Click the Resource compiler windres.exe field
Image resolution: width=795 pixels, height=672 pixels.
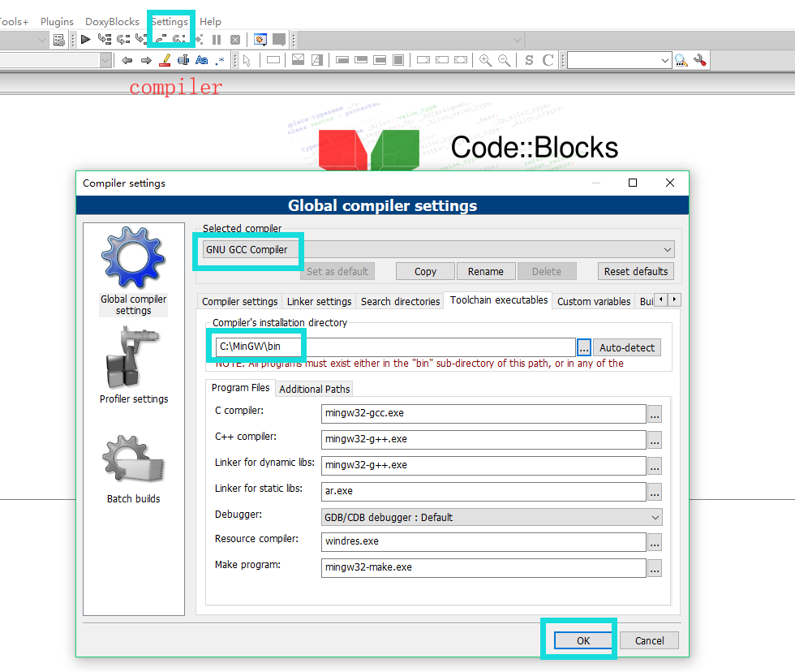(483, 541)
